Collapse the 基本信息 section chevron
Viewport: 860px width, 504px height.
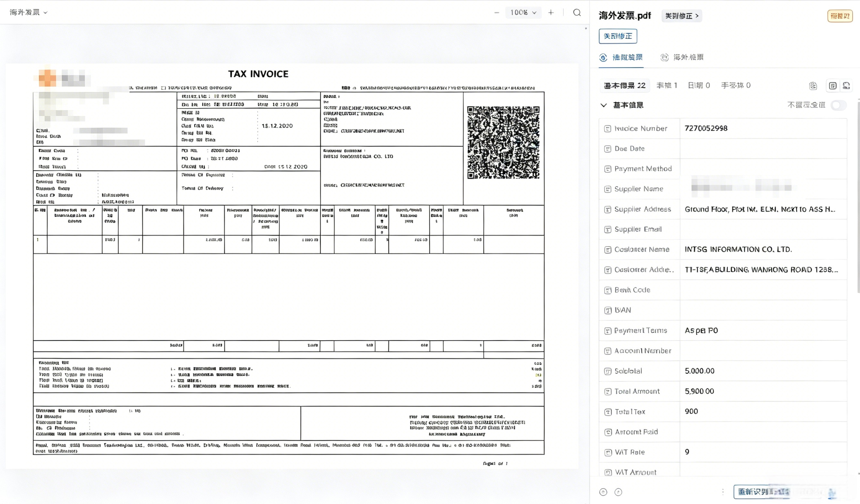coord(603,105)
